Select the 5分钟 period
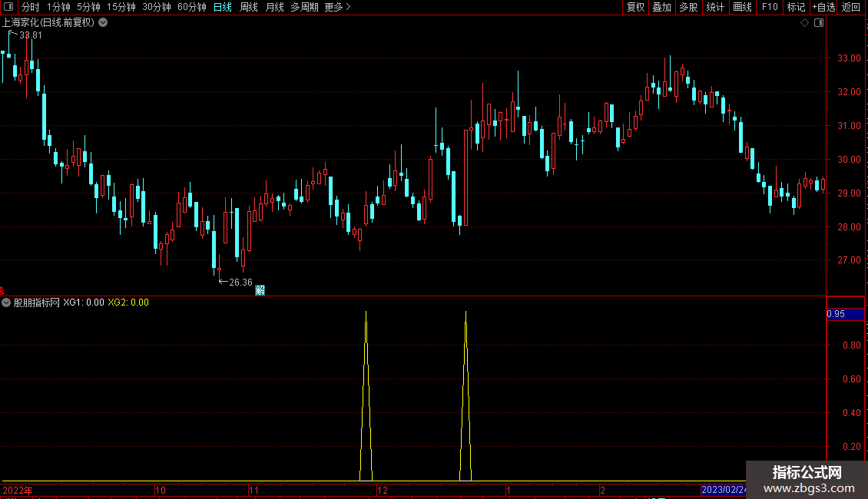 click(x=88, y=7)
